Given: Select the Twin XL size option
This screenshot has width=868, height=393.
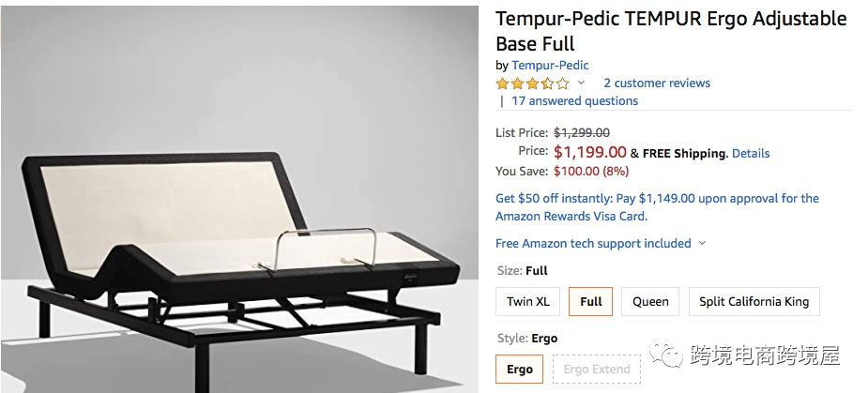Looking at the screenshot, I should [x=527, y=302].
